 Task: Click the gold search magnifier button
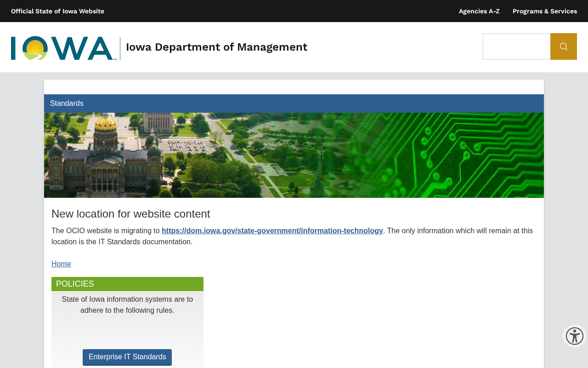[x=564, y=46]
